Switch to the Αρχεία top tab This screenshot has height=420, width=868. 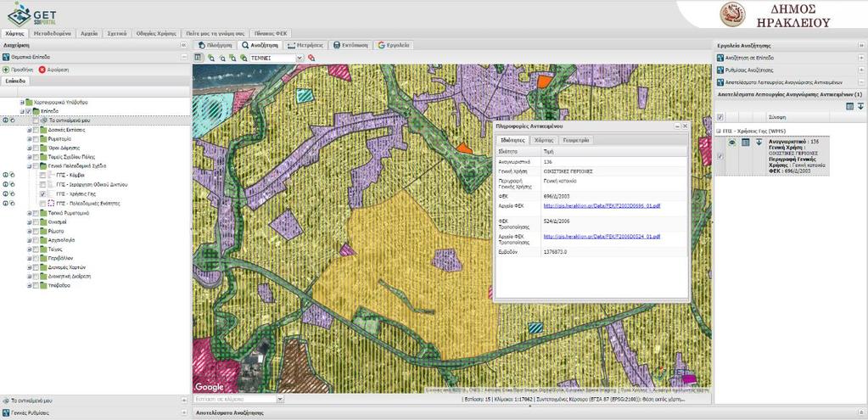pos(89,33)
